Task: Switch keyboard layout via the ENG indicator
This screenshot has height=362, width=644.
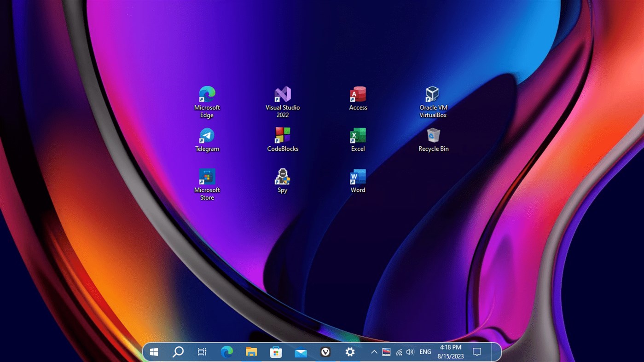Action: point(424,351)
